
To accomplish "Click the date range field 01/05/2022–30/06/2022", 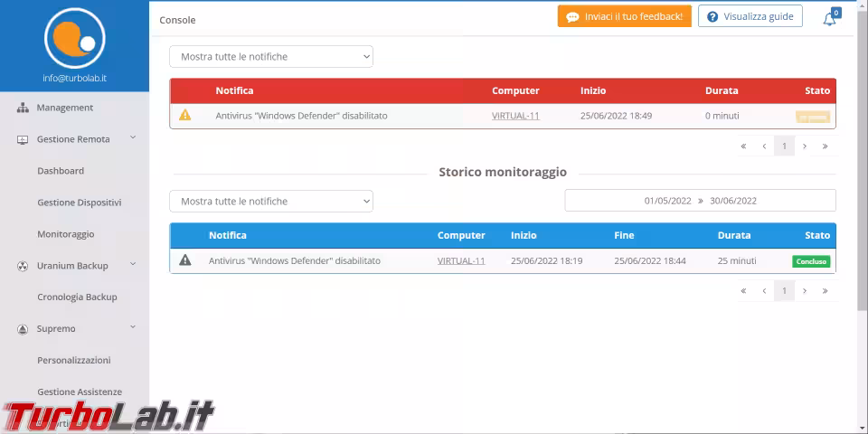I will click(700, 201).
